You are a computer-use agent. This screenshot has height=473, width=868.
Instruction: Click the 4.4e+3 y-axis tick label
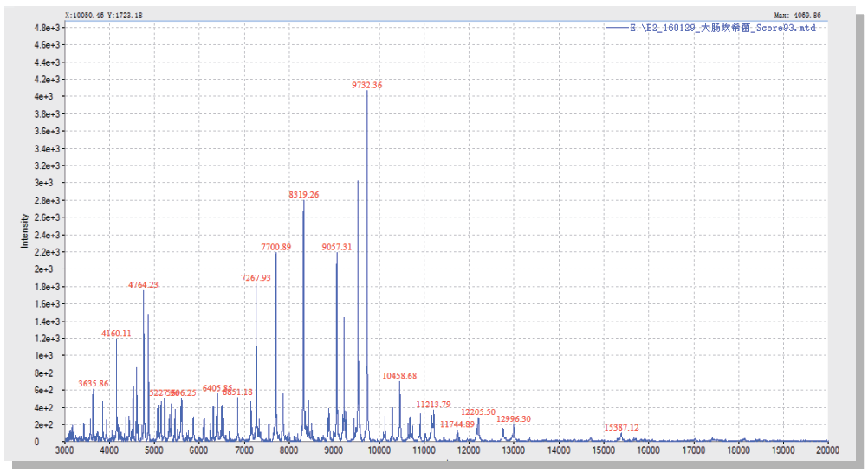click(x=47, y=62)
